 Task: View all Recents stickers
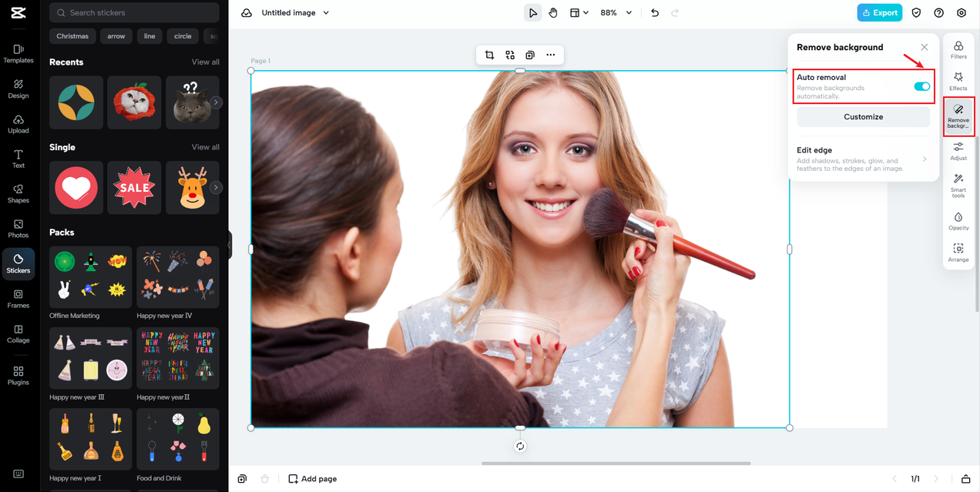point(206,62)
